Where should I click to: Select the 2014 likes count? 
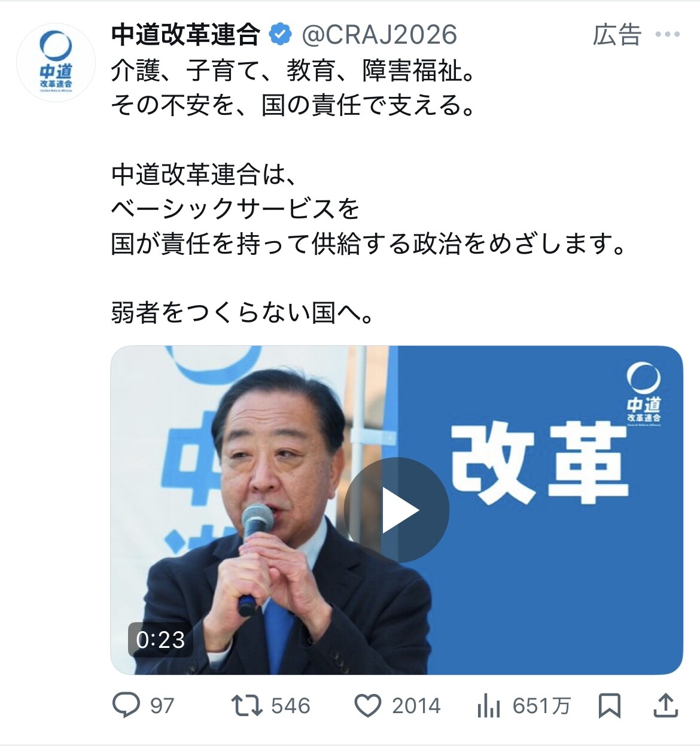(x=416, y=706)
